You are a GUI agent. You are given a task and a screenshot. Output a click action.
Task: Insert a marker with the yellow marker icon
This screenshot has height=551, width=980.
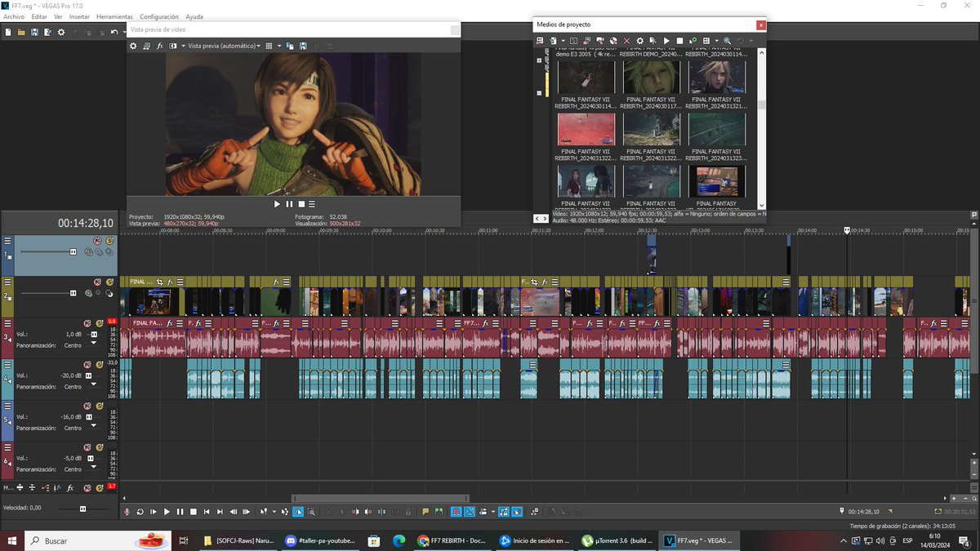(425, 512)
